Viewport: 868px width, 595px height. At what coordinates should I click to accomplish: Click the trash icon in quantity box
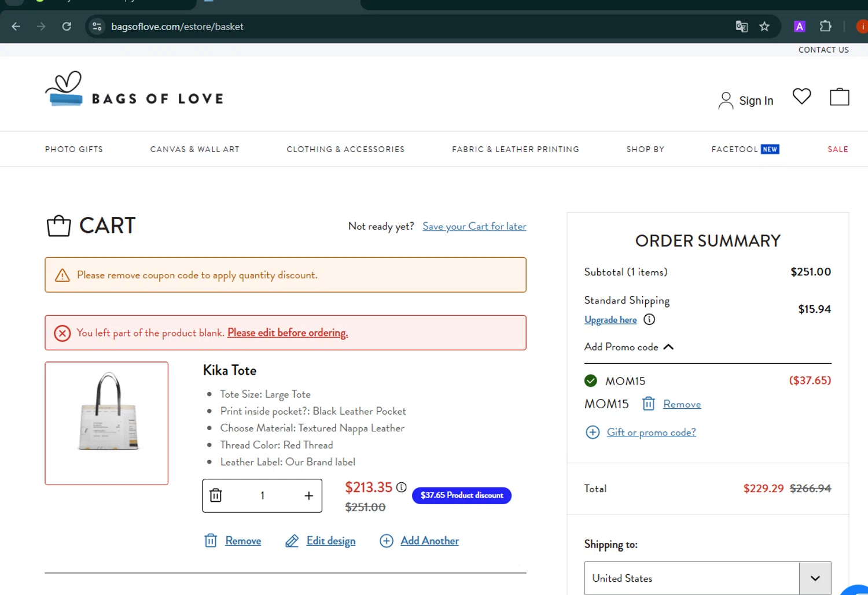[x=215, y=496]
